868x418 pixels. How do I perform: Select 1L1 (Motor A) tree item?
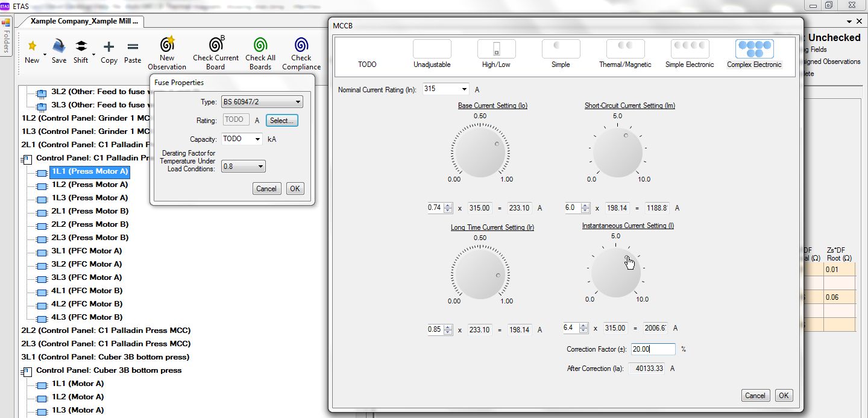tap(78, 384)
